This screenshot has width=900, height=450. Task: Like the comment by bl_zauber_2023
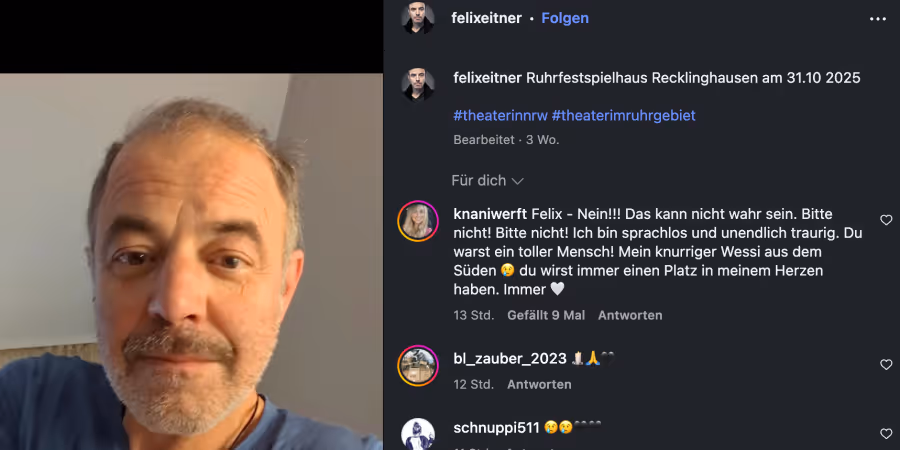pyautogui.click(x=886, y=364)
